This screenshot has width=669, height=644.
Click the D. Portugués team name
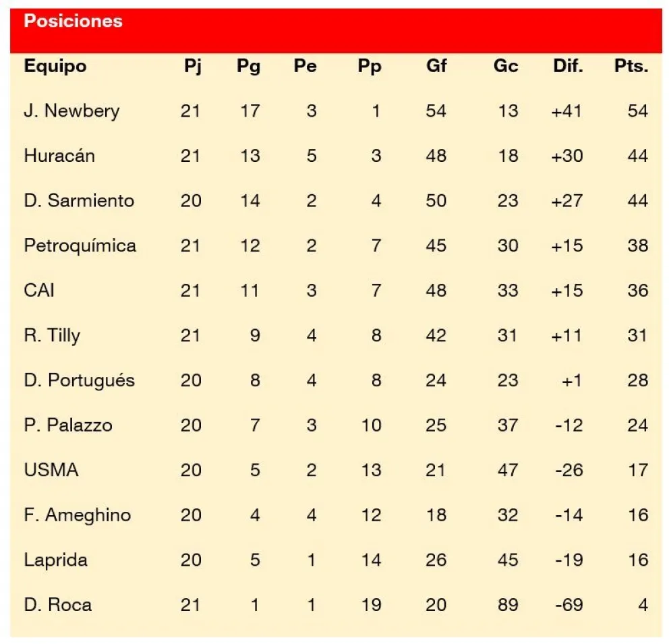(79, 380)
